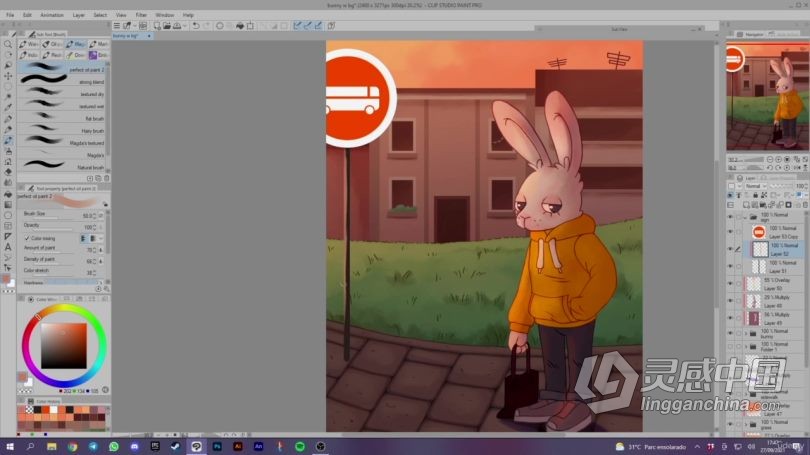Click the Redo icon in command bar

pyautogui.click(x=207, y=25)
